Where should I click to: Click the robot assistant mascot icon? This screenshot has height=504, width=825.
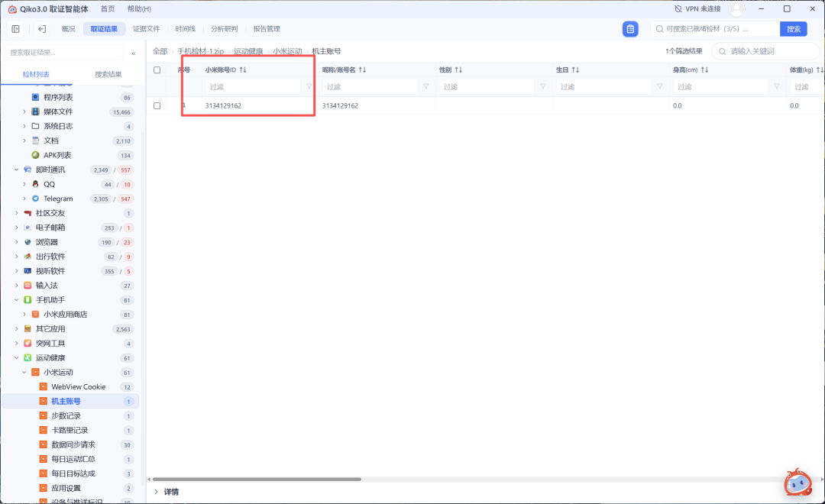(x=797, y=482)
